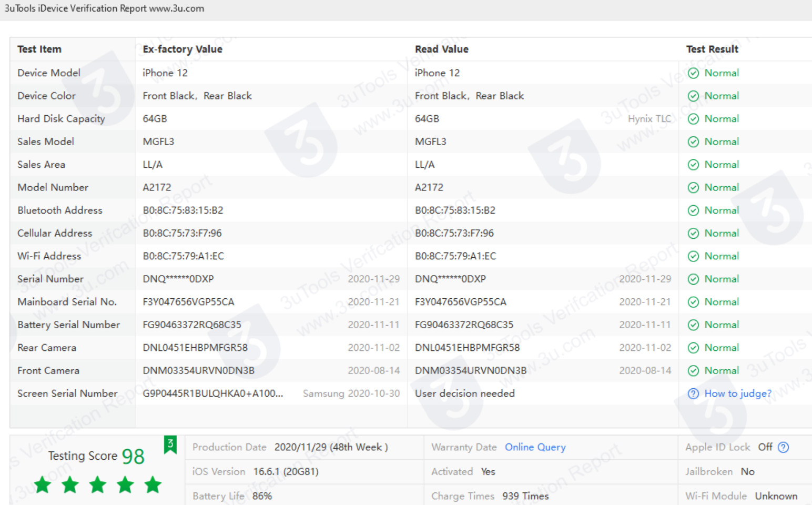
Task: Click the Read Value column header
Action: pos(441,49)
